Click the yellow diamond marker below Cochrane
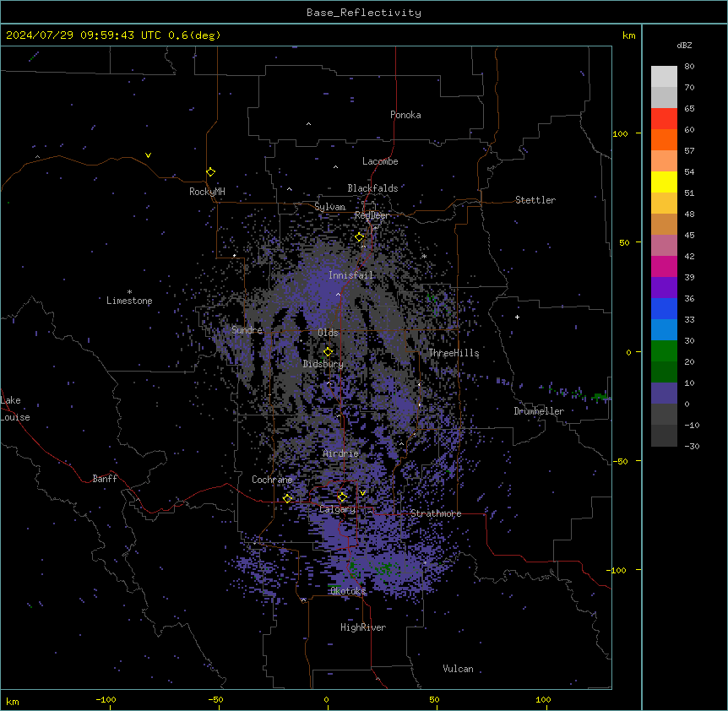This screenshot has width=728, height=711. coord(287,498)
